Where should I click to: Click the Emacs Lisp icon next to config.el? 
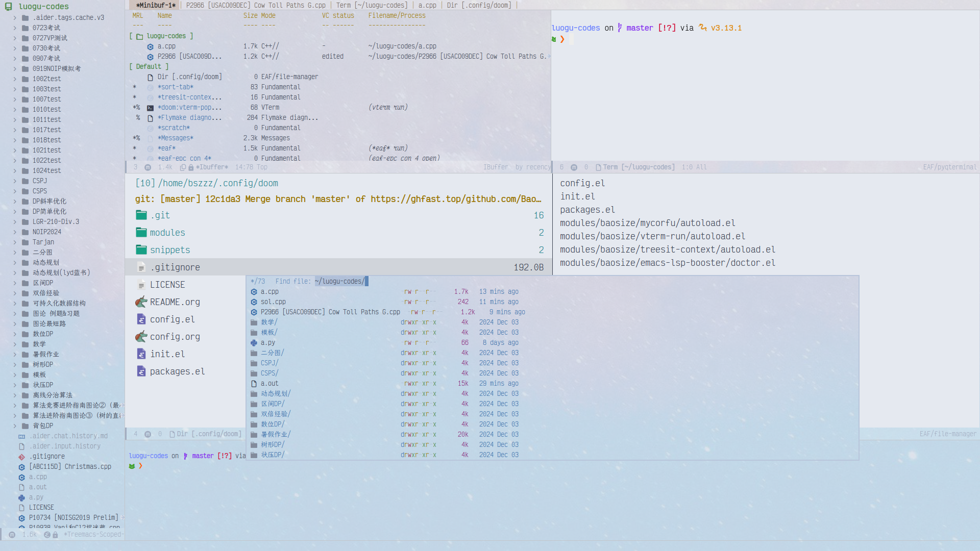141,319
